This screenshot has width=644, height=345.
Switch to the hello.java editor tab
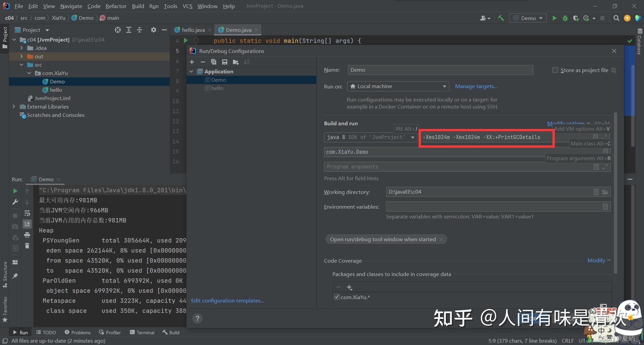coord(193,30)
